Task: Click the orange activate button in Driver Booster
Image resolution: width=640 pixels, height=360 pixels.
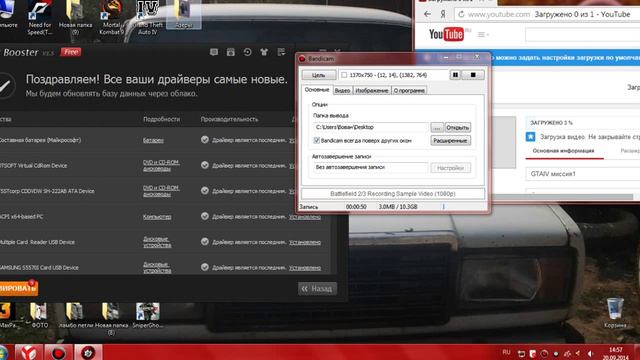Action: point(19,288)
